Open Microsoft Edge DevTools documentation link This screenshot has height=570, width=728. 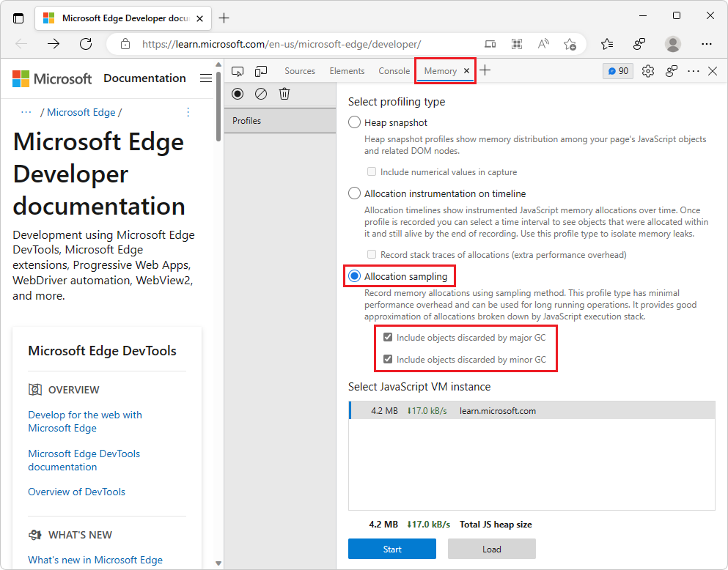(x=84, y=460)
